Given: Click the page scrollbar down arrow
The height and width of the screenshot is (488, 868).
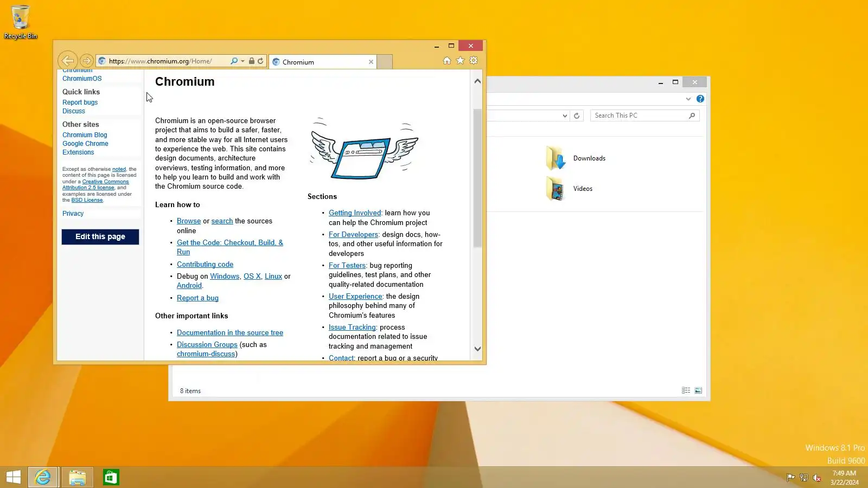Looking at the screenshot, I should [x=477, y=349].
